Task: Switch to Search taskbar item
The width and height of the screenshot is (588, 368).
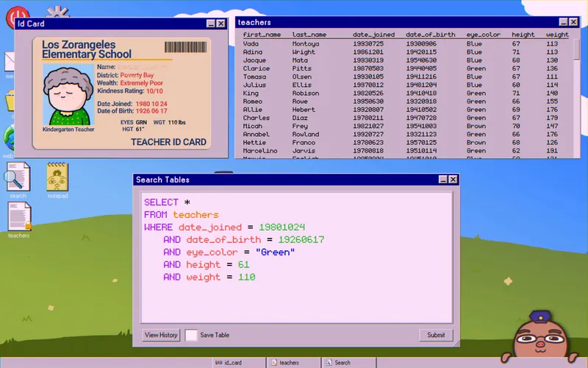Action: 348,362
